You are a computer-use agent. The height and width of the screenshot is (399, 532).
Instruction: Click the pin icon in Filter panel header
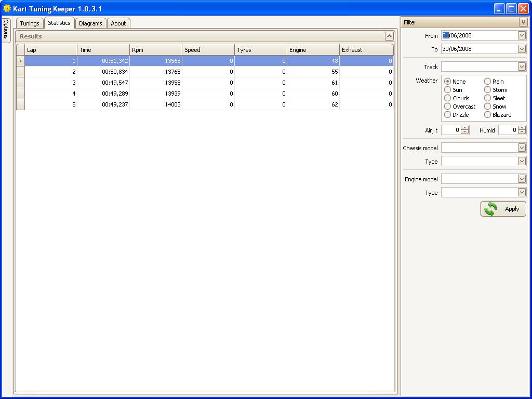pos(523,22)
